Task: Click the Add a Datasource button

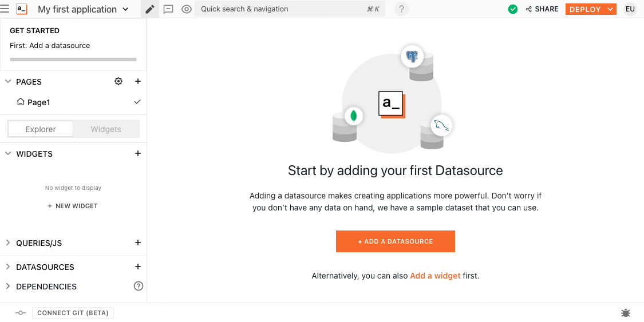Action: point(396,241)
